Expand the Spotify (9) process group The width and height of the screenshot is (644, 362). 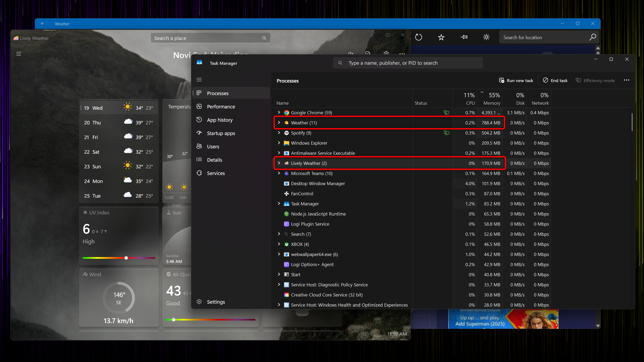(279, 133)
